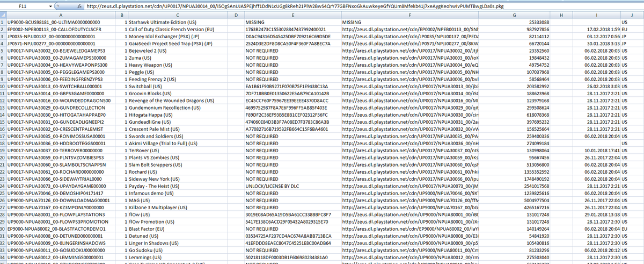Select row 33 header
Image resolution: width=644 pixels, height=264 pixels.
pos(3,249)
